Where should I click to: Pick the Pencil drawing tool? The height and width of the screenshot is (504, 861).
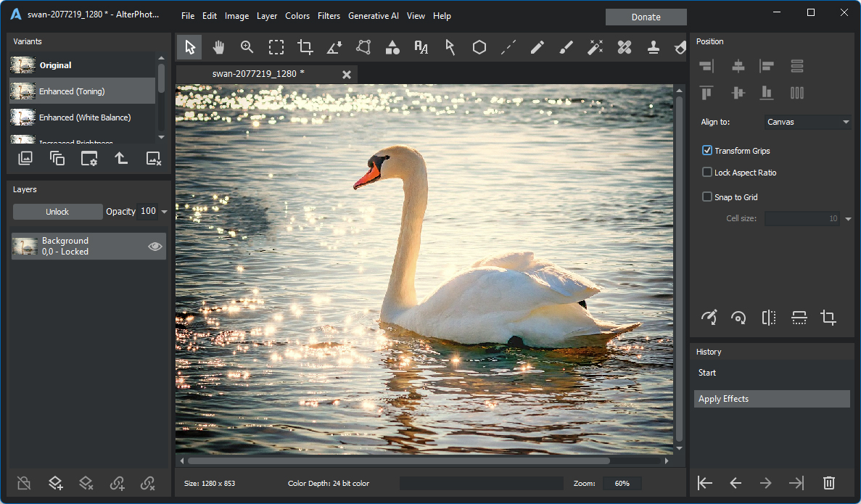click(537, 48)
